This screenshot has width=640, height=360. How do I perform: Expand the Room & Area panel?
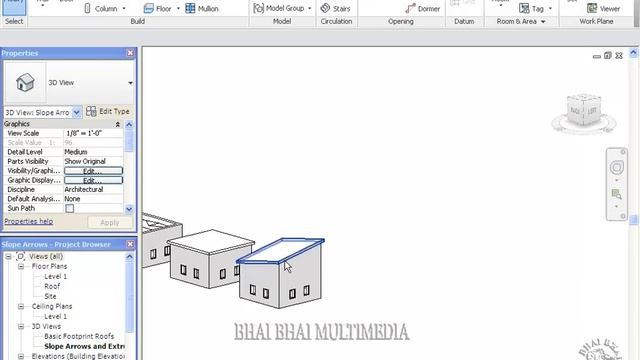tap(543, 22)
